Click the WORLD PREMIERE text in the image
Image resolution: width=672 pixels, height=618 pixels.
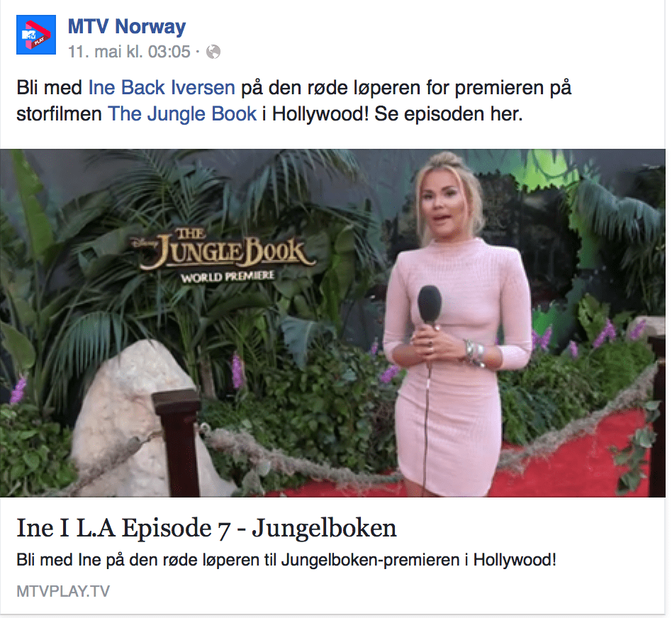(x=228, y=276)
